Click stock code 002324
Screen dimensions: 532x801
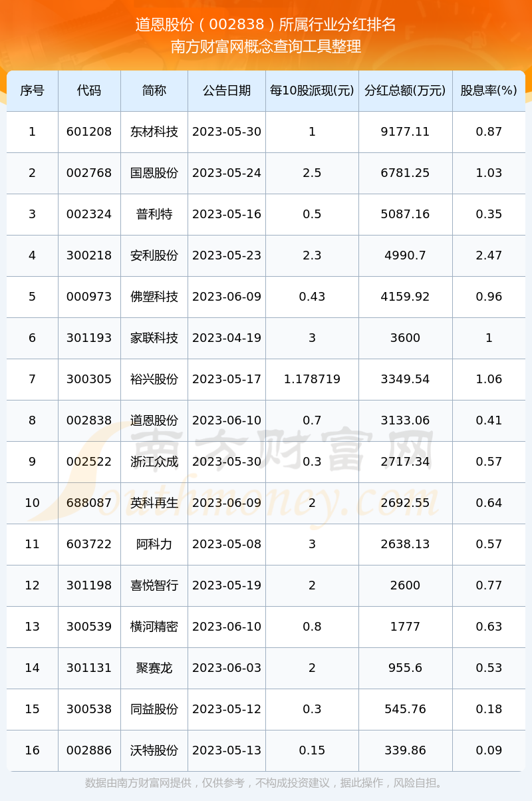point(89,214)
